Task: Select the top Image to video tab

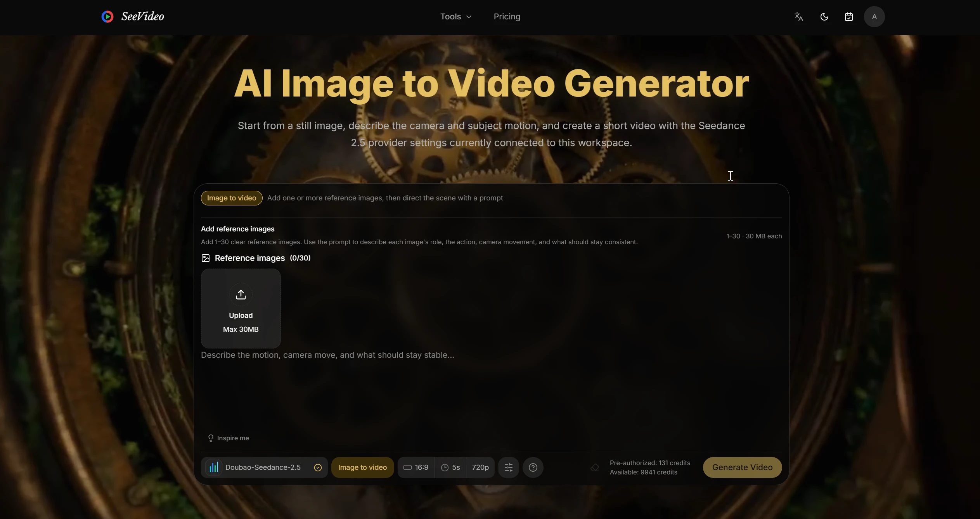Action: (232, 198)
